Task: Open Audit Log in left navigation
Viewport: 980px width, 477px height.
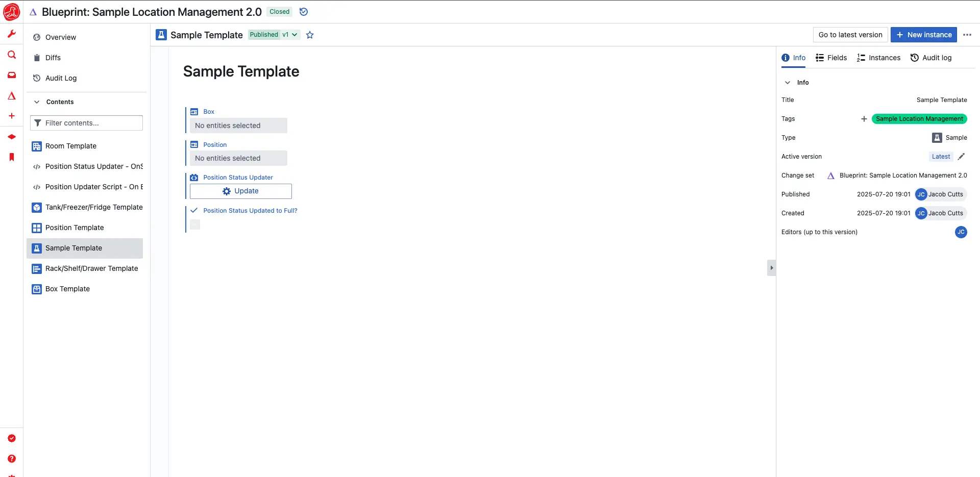Action: [85, 78]
